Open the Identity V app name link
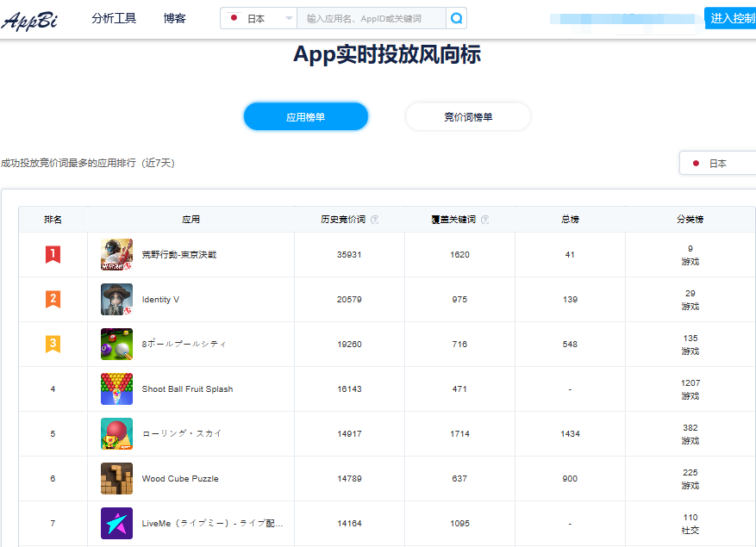This screenshot has width=756, height=547. [161, 299]
